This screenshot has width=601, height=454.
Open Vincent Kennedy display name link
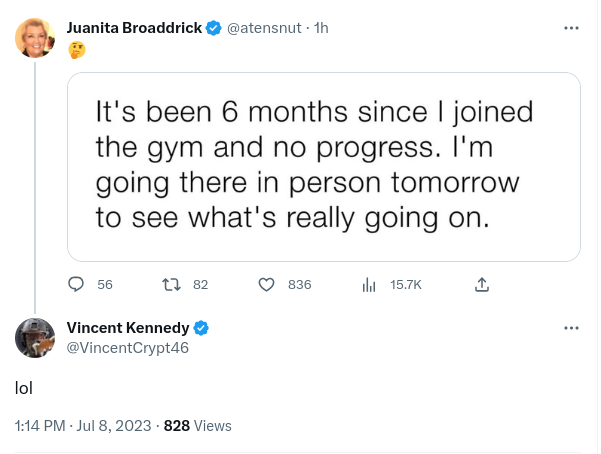click(x=128, y=328)
